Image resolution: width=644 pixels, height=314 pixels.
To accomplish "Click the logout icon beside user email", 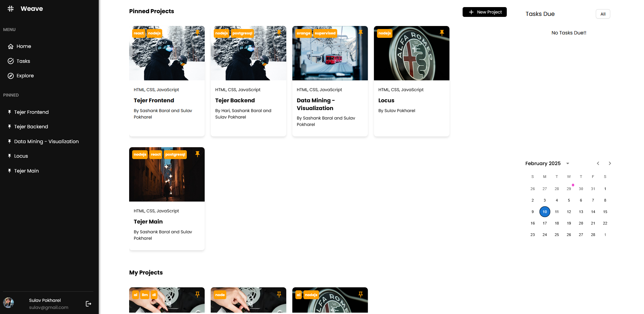I will (88, 304).
